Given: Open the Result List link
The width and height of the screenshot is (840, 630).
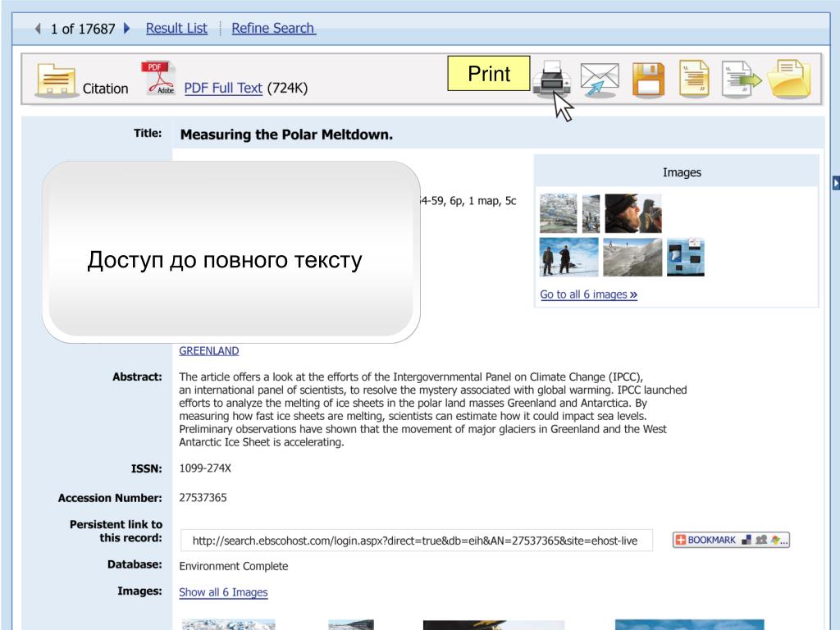Looking at the screenshot, I should (x=176, y=29).
